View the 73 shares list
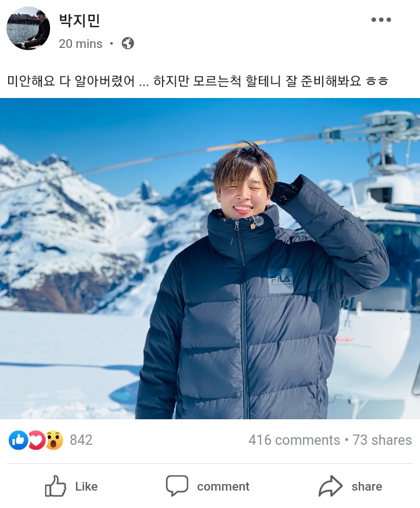This screenshot has height=508, width=420. pos(382,440)
